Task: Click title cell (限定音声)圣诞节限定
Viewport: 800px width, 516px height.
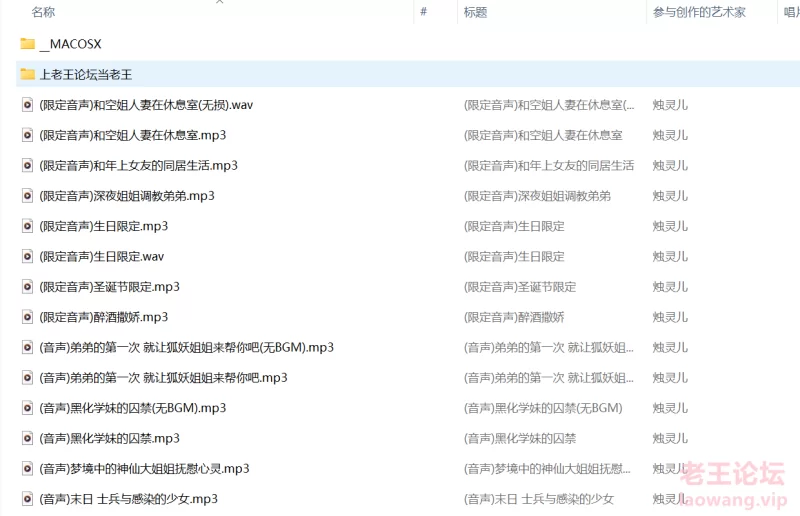Action: pos(520,287)
